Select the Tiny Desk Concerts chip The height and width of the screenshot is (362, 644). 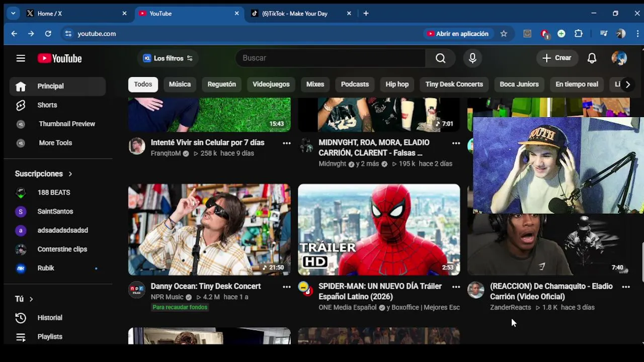point(454,84)
